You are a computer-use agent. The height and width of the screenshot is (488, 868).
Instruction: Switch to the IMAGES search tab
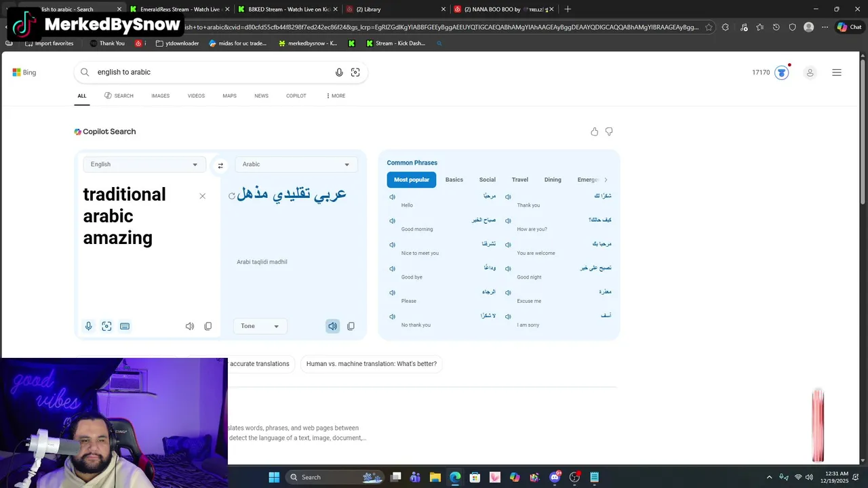pyautogui.click(x=161, y=96)
